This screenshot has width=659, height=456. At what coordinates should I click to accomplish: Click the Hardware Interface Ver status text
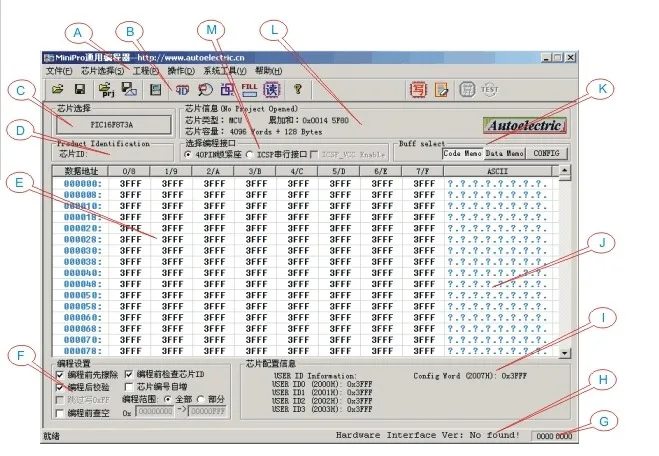(x=427, y=435)
